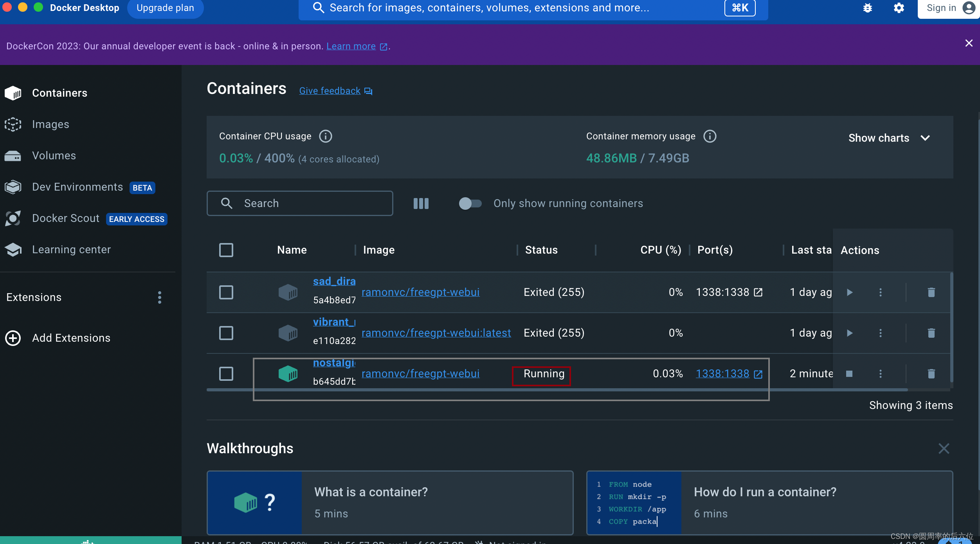Check the select-all containers checkbox

[226, 250]
